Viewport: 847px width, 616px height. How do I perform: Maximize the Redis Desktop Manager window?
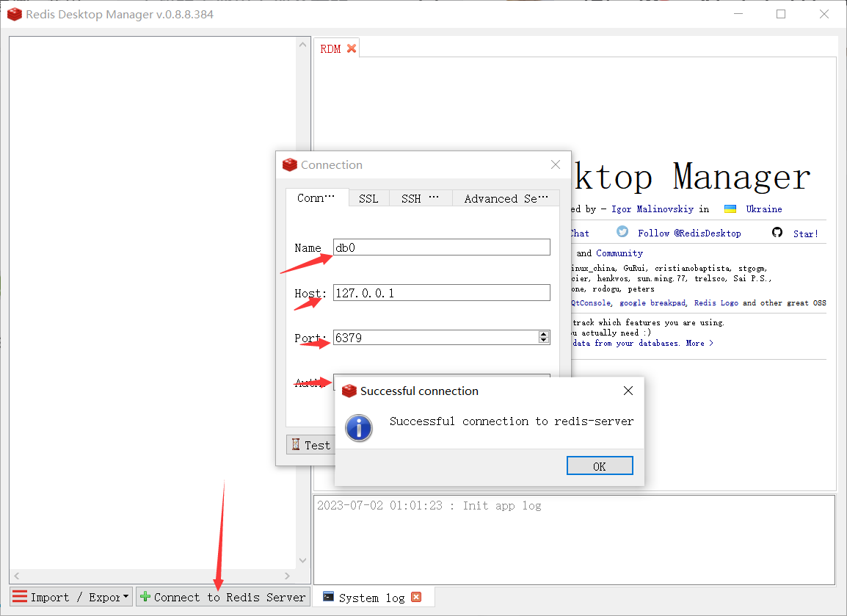point(780,14)
